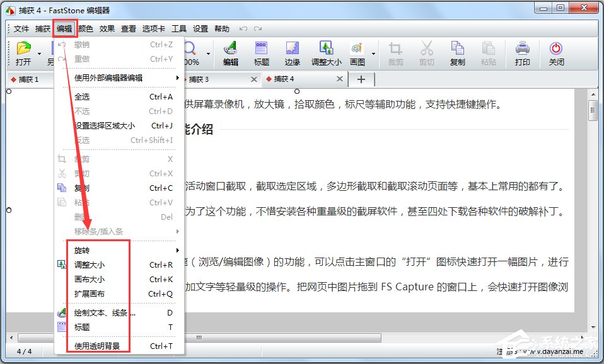Image resolution: width=604 pixels, height=364 pixels.
Task: Choose Canvas size (画布大小) from Edit menu
Action: tap(90, 280)
